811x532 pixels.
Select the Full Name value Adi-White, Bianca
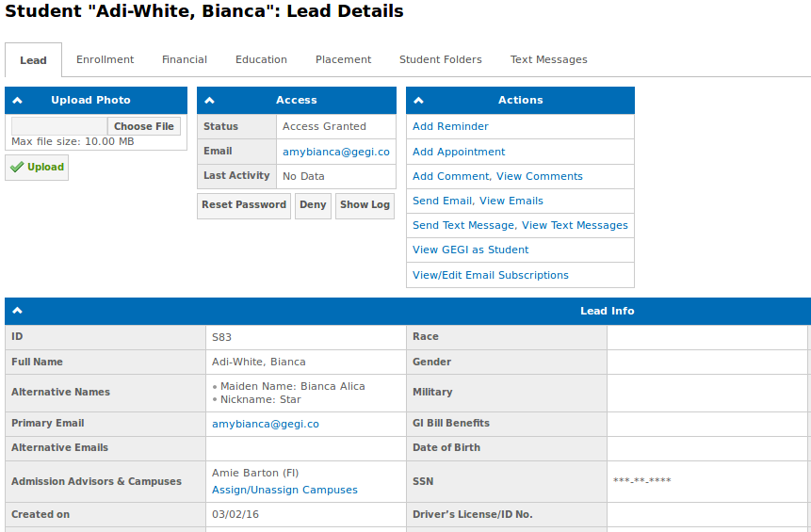[x=259, y=362]
